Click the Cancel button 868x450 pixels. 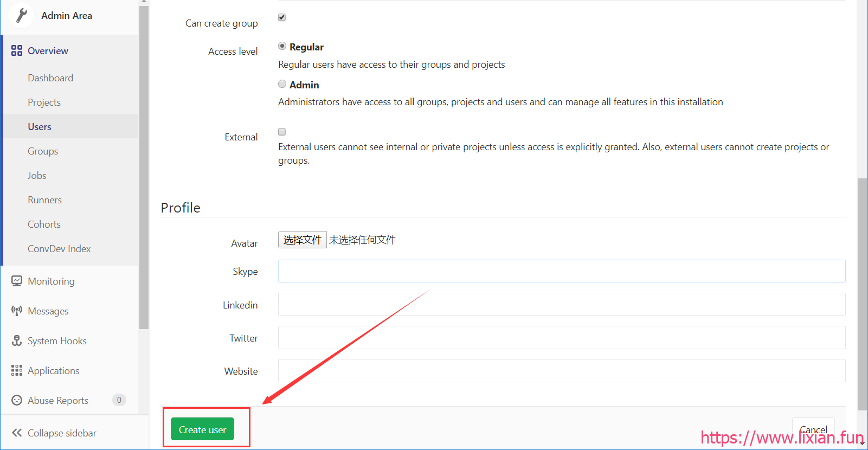813,429
